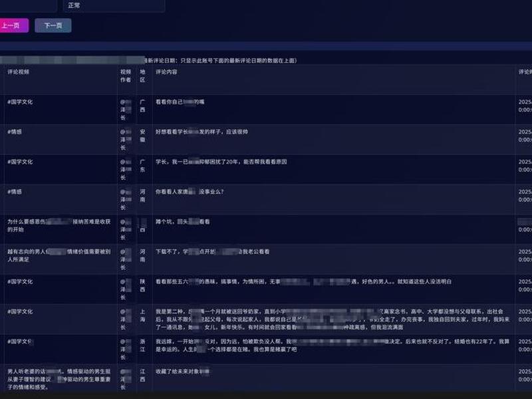Open the video titled 为什么要感恩伤
Screen dimensions: 532x399
(59, 225)
